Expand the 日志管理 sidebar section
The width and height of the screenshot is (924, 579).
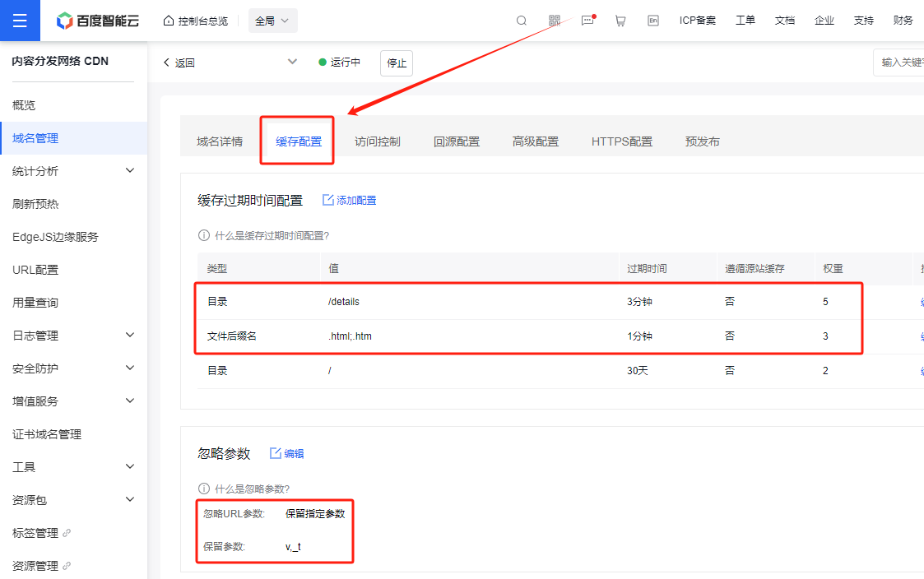(x=129, y=336)
